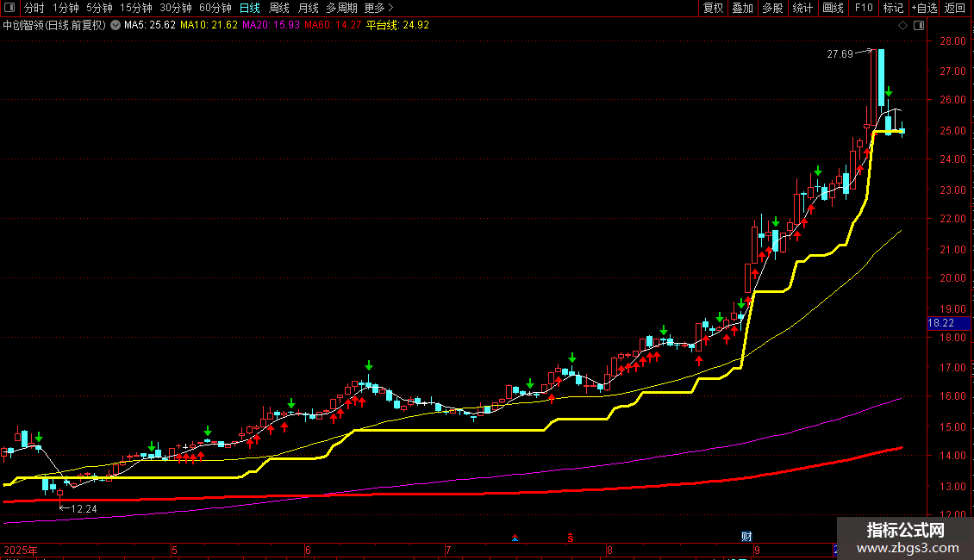The image size is (974, 560).
Task: Expand the 更多 periods menu
Action: pos(378,8)
